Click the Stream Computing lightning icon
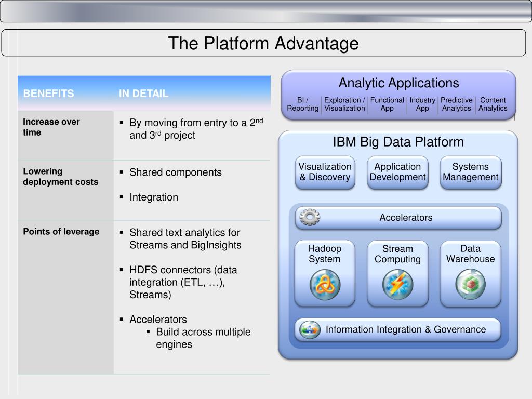This screenshot has height=399, width=532. click(x=397, y=285)
